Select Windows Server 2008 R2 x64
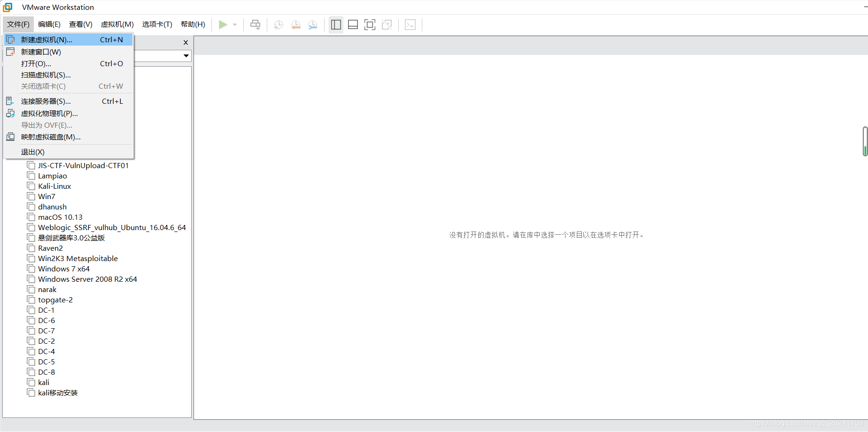The width and height of the screenshot is (868, 432). coord(87,279)
